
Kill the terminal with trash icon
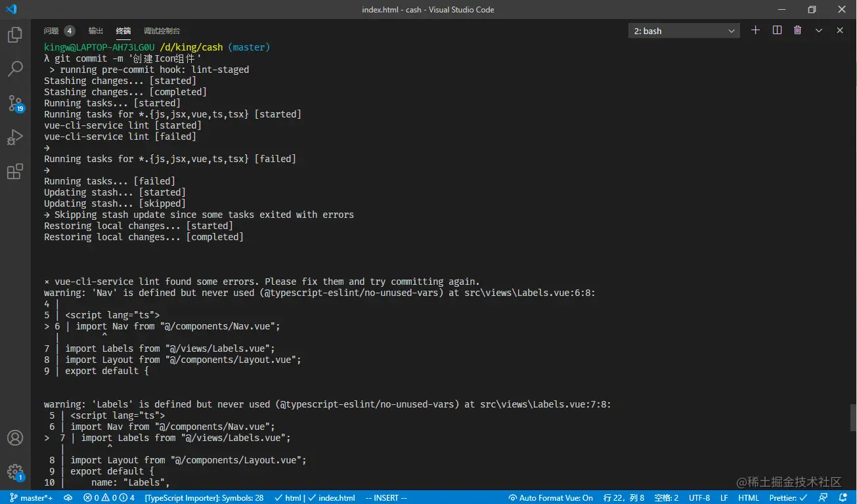click(x=797, y=30)
